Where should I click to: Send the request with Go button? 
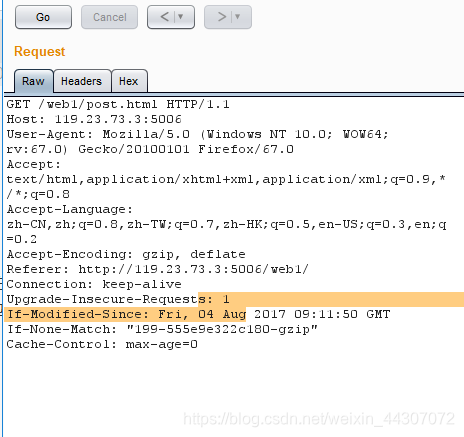(x=43, y=17)
